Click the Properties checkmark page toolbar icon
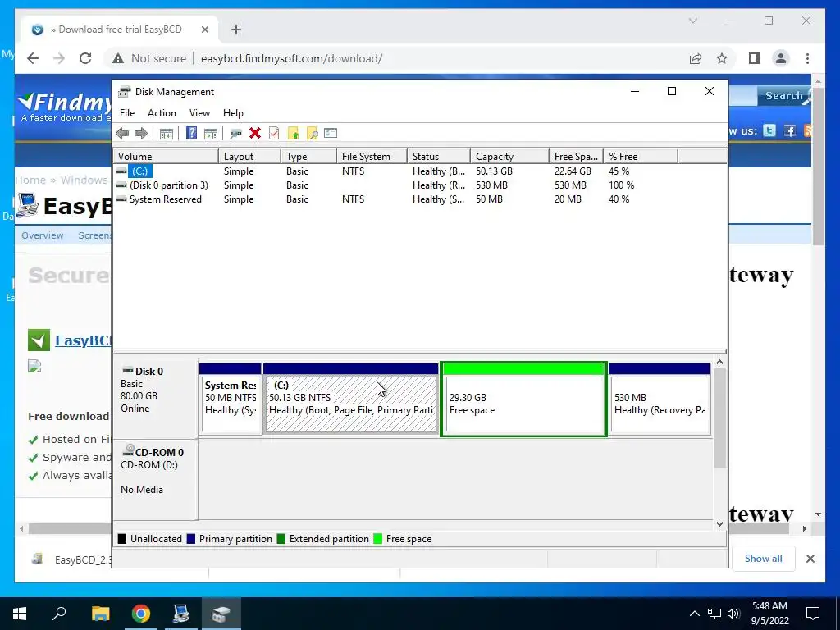Image resolution: width=840 pixels, height=630 pixels. tap(274, 134)
